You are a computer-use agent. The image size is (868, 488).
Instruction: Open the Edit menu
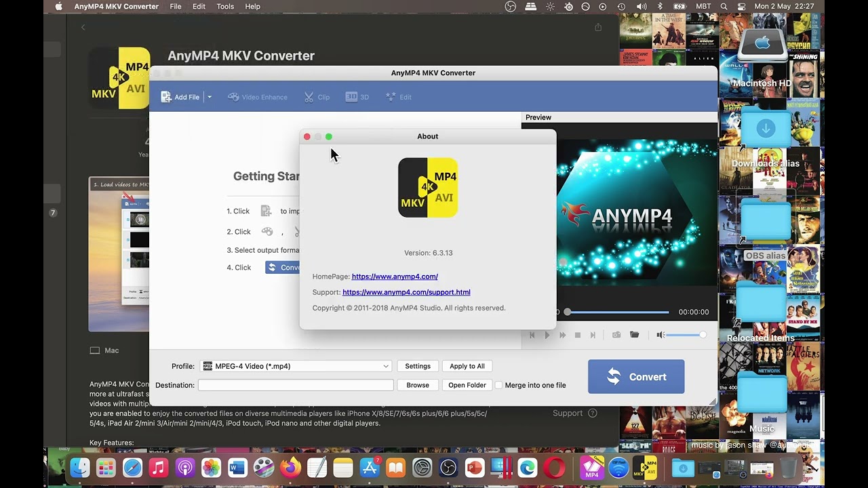coord(199,6)
